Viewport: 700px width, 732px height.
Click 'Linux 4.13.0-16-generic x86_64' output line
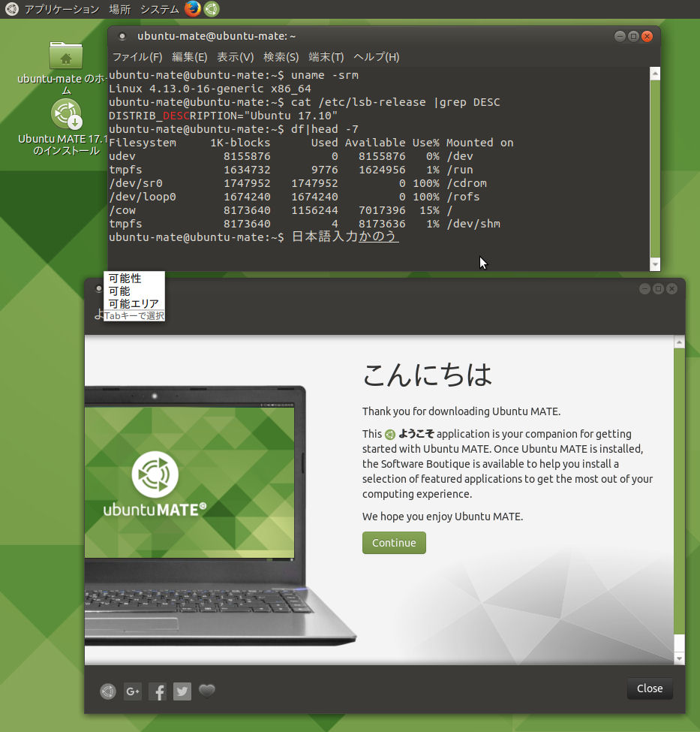click(209, 89)
